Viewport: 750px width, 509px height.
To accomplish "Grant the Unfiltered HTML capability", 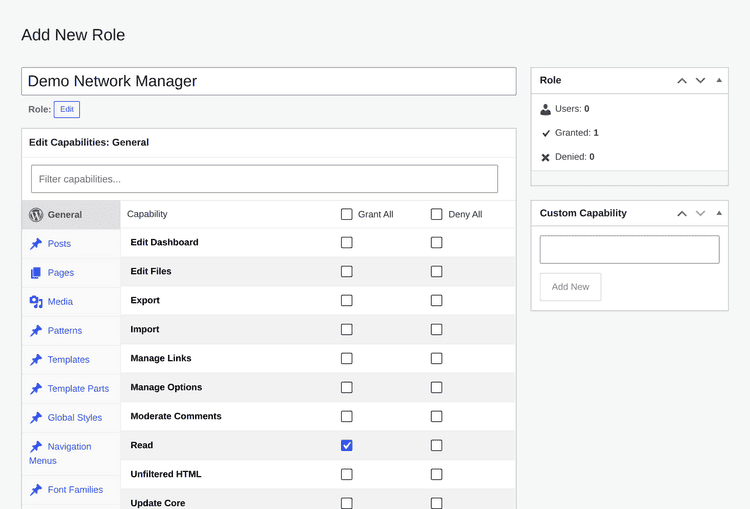I will pyautogui.click(x=347, y=475).
